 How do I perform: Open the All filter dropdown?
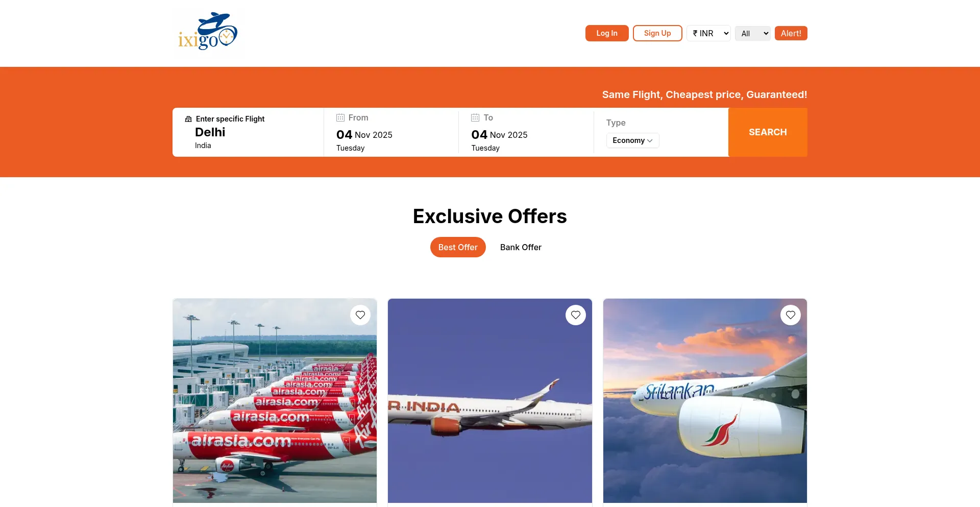(x=752, y=34)
